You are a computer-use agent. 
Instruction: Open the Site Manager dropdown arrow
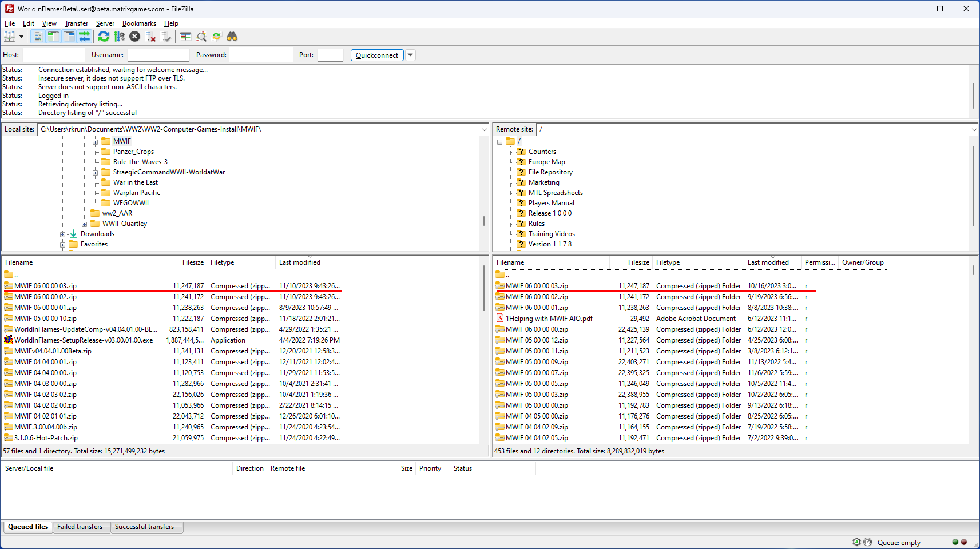22,37
